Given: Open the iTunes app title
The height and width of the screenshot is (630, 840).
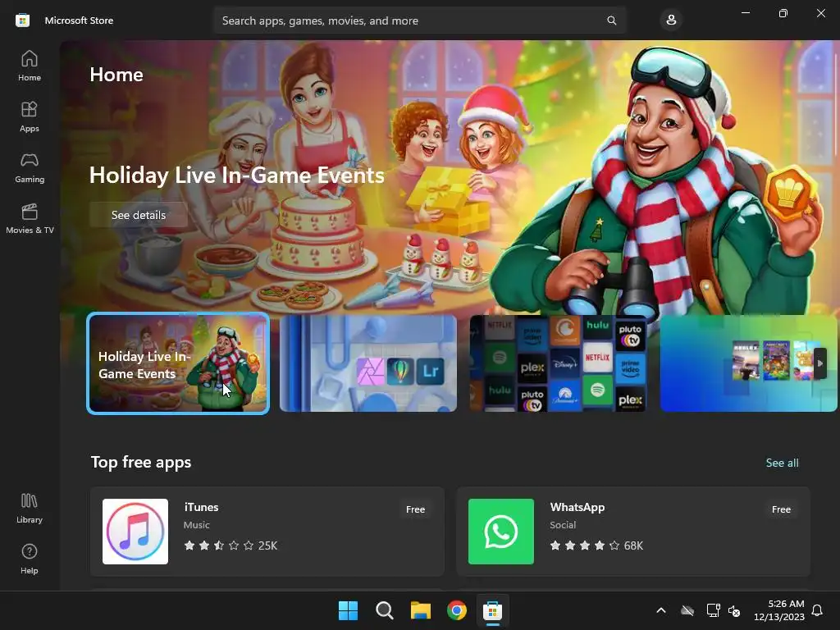Looking at the screenshot, I should pos(201,507).
